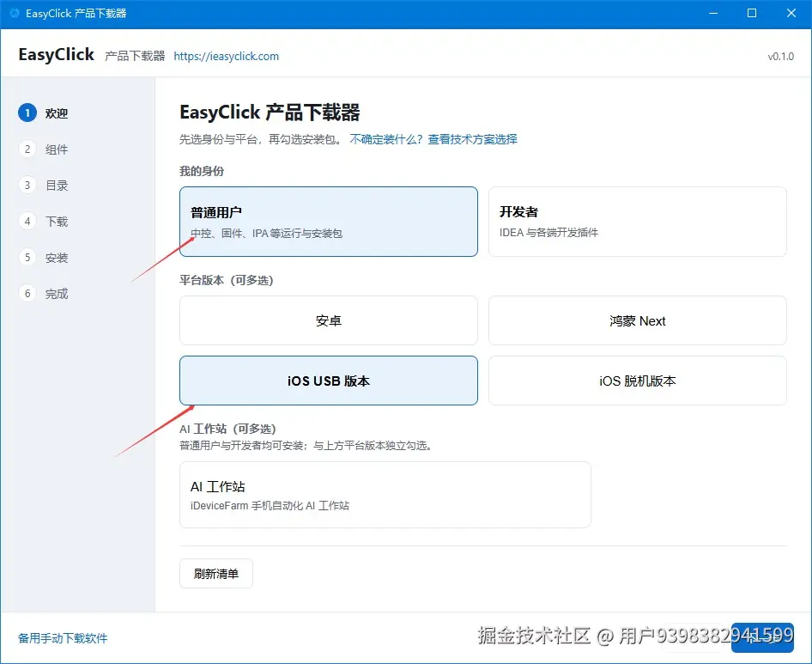812x664 pixels.
Task: Toggle the AI 工作站 iDeviceFarm card
Action: click(385, 495)
